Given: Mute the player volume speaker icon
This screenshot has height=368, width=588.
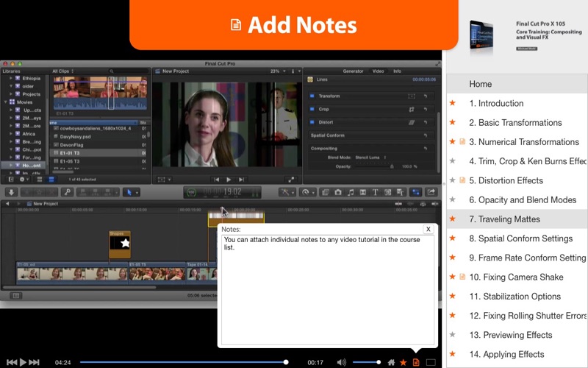Looking at the screenshot, I should [341, 362].
